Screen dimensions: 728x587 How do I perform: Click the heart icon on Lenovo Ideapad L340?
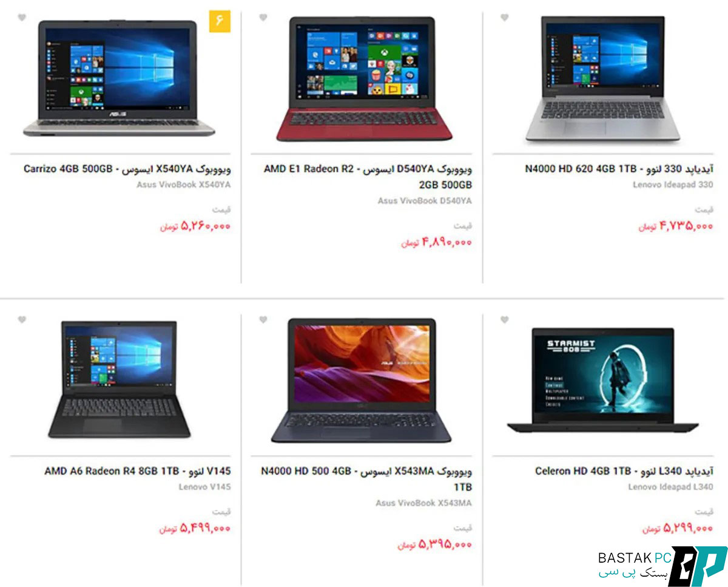tap(504, 320)
